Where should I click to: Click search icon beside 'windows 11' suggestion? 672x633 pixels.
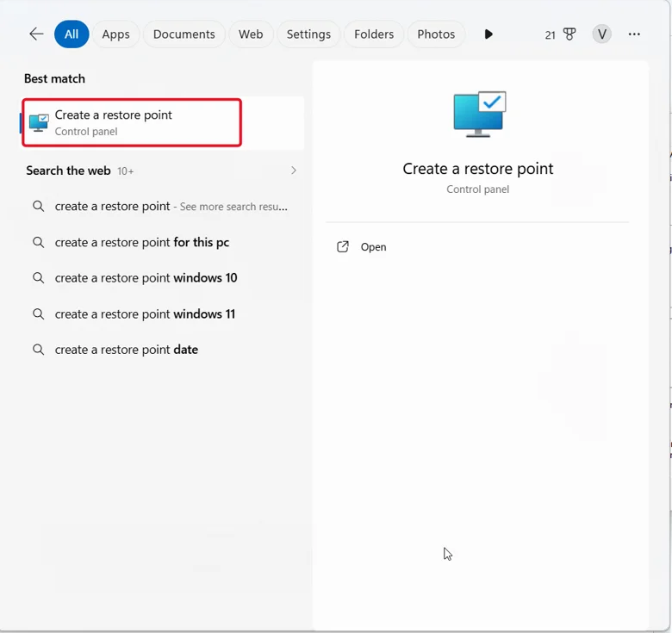(x=39, y=314)
